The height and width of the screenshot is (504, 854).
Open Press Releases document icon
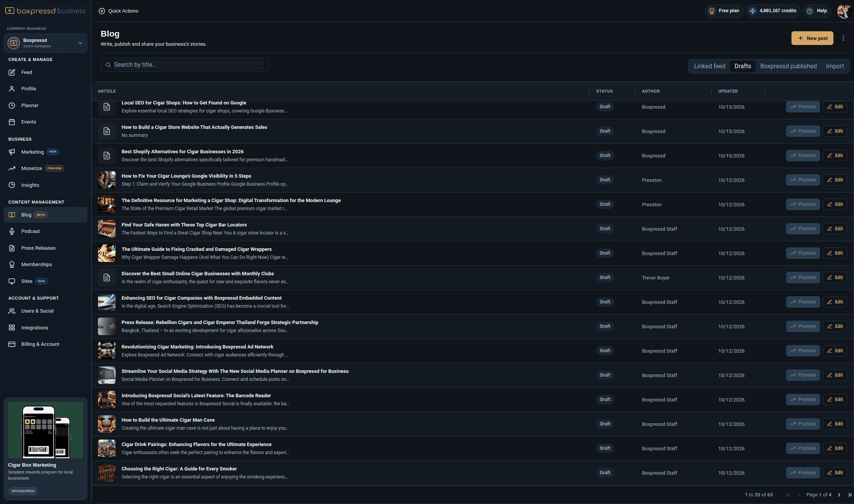[x=12, y=248]
